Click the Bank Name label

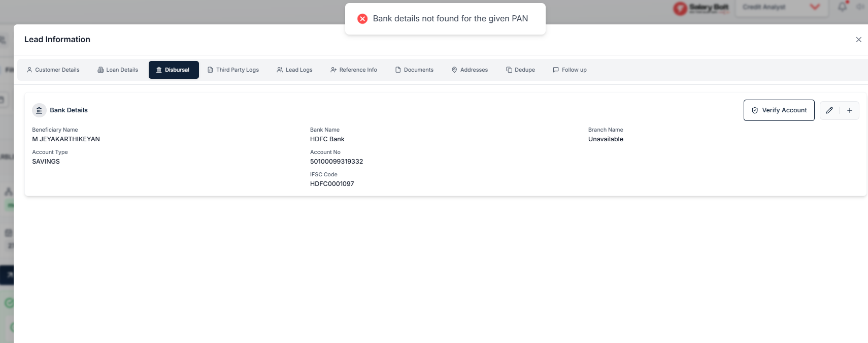[x=325, y=130]
